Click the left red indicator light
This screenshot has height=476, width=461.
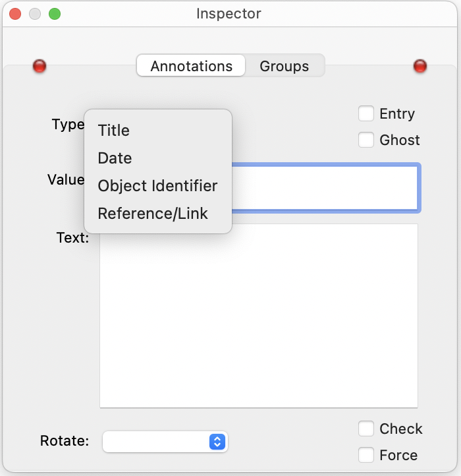(40, 66)
